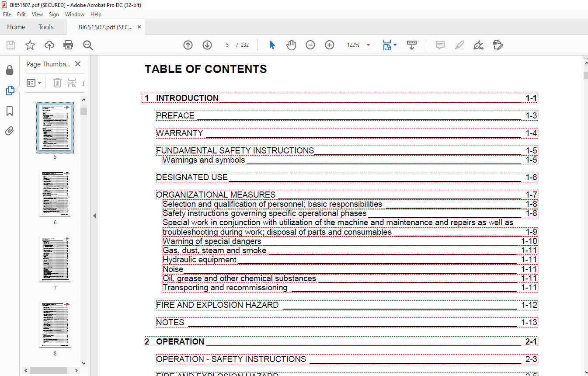This screenshot has height=376, width=588.
Task: Click the page number input field
Action: coord(227,45)
